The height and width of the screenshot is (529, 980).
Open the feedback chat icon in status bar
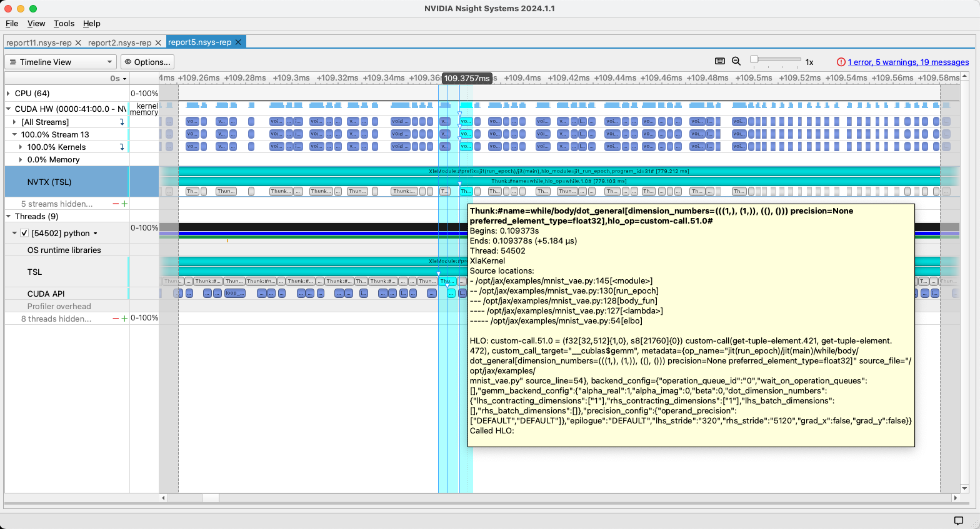tap(958, 520)
